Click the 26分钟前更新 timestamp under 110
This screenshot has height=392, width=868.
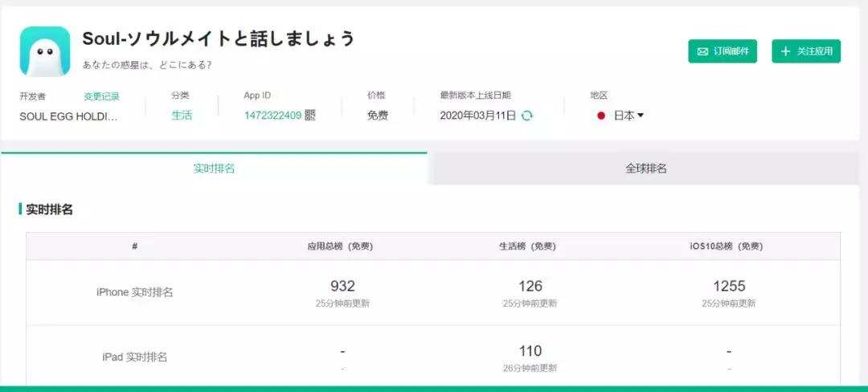coord(530,368)
